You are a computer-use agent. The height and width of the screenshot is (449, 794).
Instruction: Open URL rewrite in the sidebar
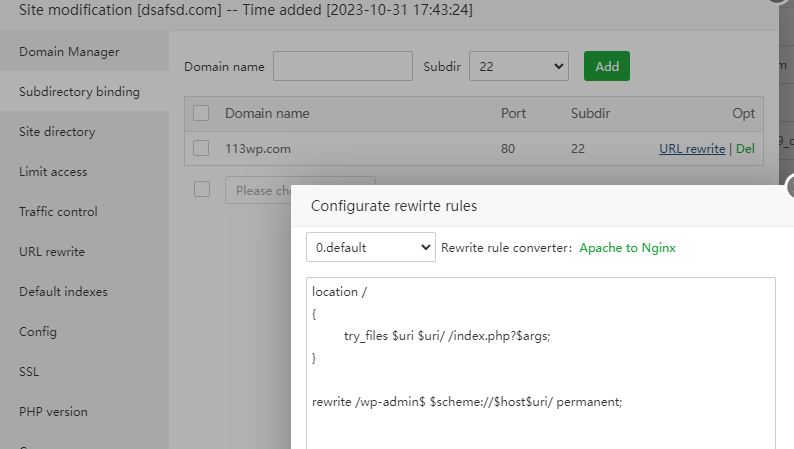click(52, 251)
